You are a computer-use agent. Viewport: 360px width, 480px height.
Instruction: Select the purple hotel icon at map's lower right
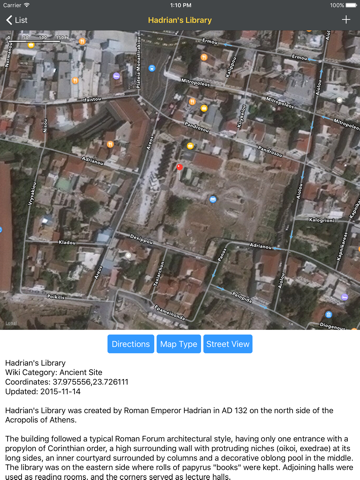345,297
